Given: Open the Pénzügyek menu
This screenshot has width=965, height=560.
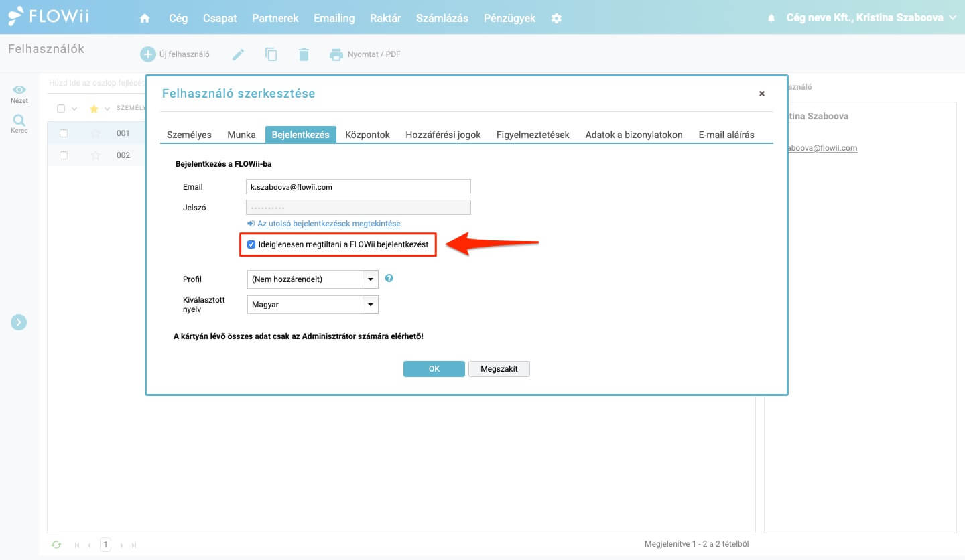Looking at the screenshot, I should [x=509, y=19].
